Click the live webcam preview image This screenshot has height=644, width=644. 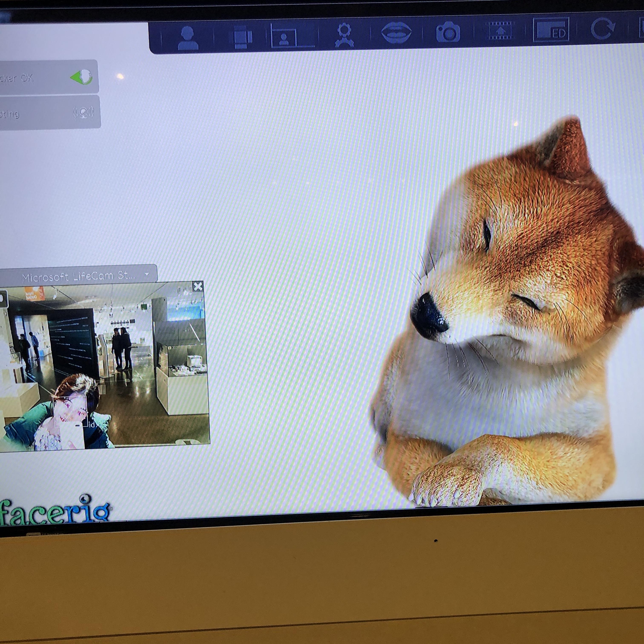tap(104, 367)
